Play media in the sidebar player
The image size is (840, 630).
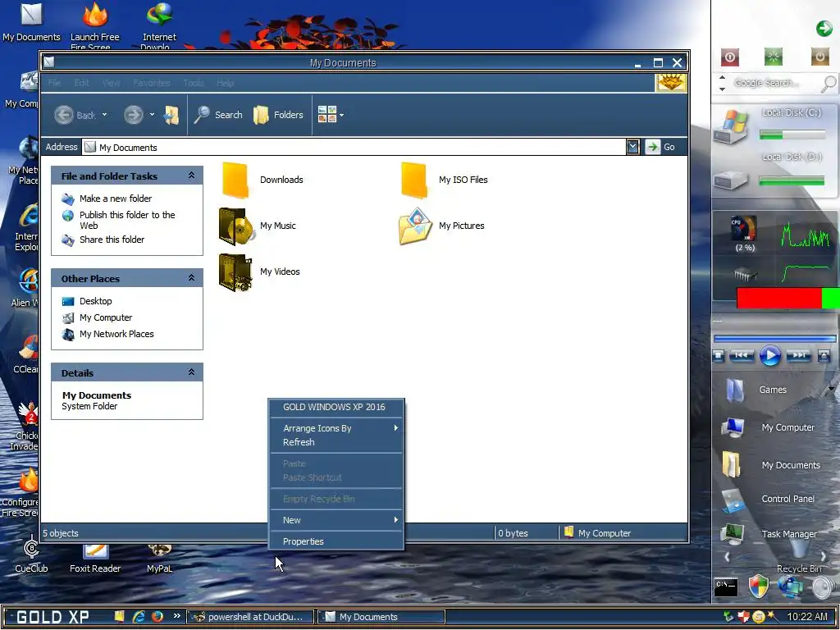769,355
